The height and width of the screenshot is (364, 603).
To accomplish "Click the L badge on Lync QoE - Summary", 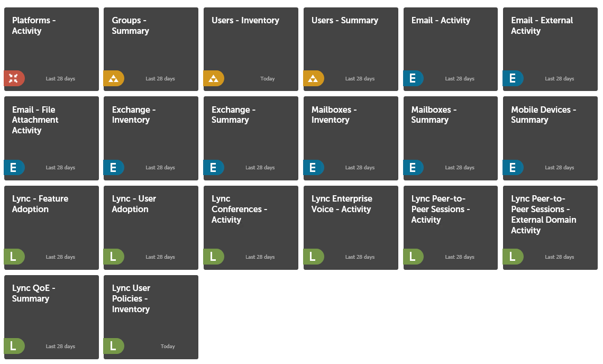I will [x=14, y=346].
